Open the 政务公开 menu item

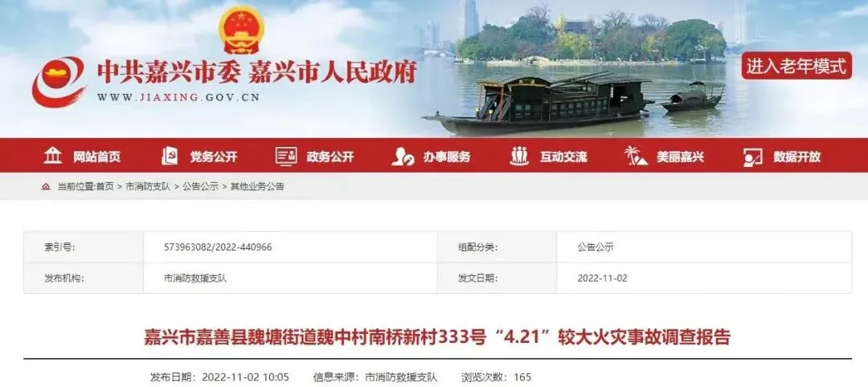[x=330, y=157]
